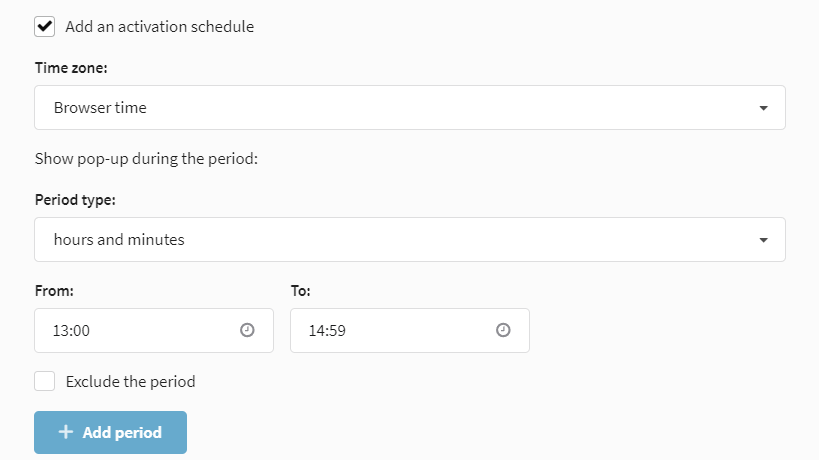
Task: Open the Period type dropdown 'hours and minutes'
Action: pyautogui.click(x=410, y=240)
